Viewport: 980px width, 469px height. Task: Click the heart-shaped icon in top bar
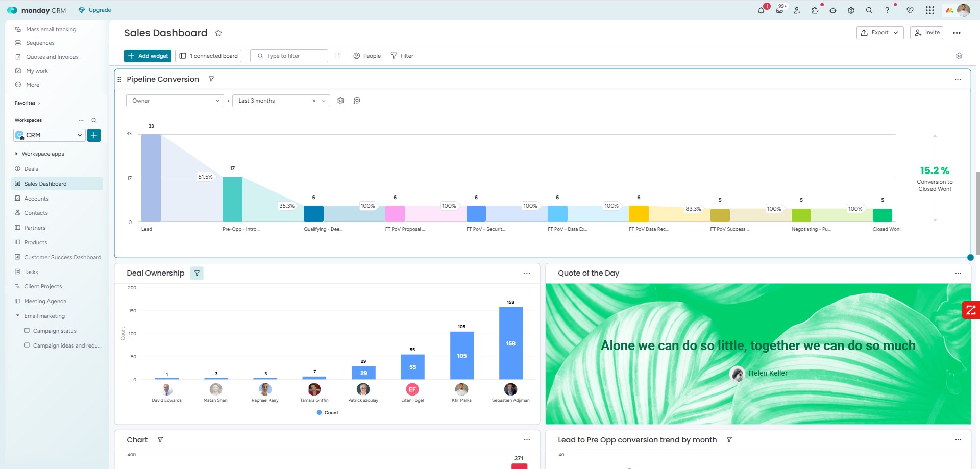(x=910, y=10)
